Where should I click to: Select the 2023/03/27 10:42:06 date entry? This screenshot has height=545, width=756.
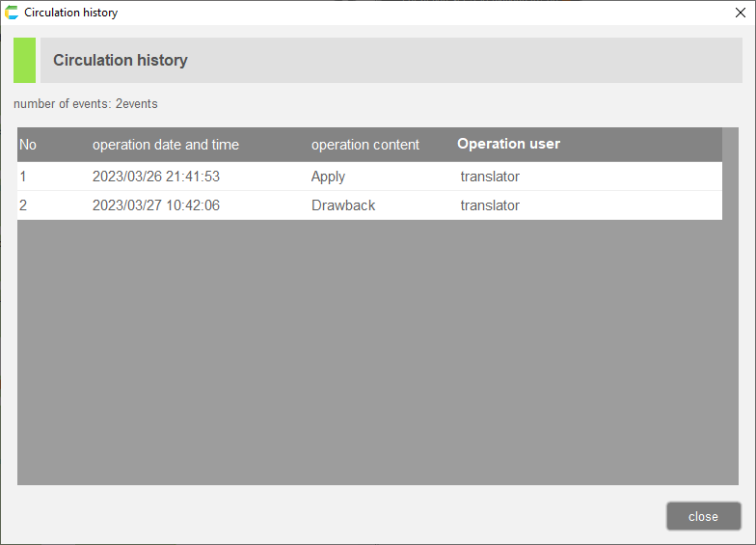tap(155, 205)
